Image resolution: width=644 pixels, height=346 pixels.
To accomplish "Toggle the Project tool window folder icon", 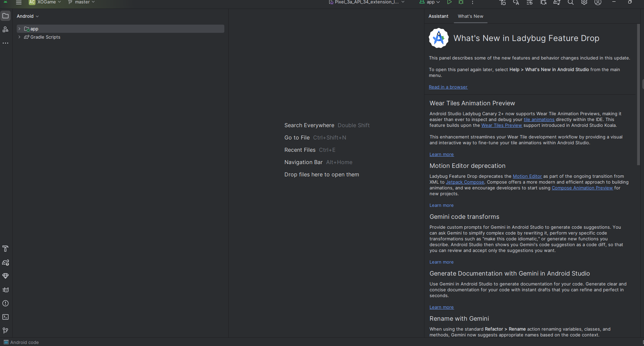I will click(x=5, y=16).
